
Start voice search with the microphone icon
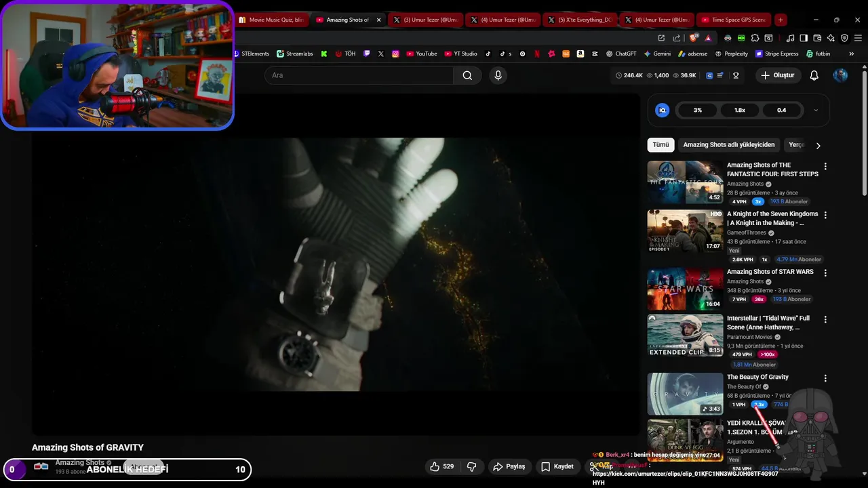point(498,75)
